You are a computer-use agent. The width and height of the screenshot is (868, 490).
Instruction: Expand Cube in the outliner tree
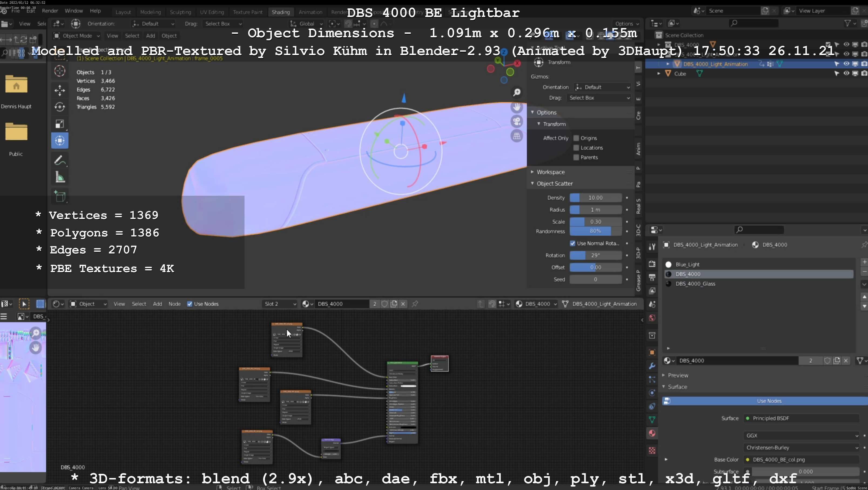pos(659,73)
